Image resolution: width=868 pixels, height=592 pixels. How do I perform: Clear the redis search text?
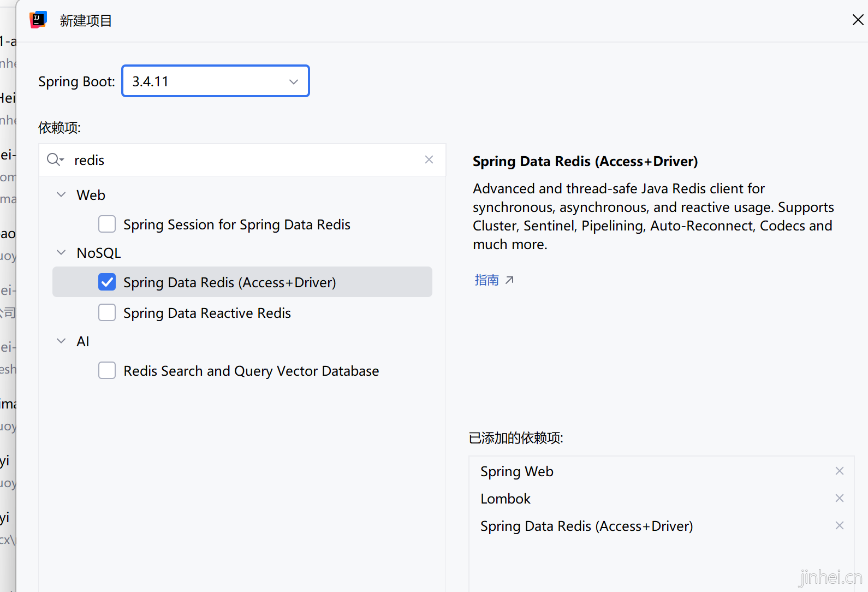point(429,159)
